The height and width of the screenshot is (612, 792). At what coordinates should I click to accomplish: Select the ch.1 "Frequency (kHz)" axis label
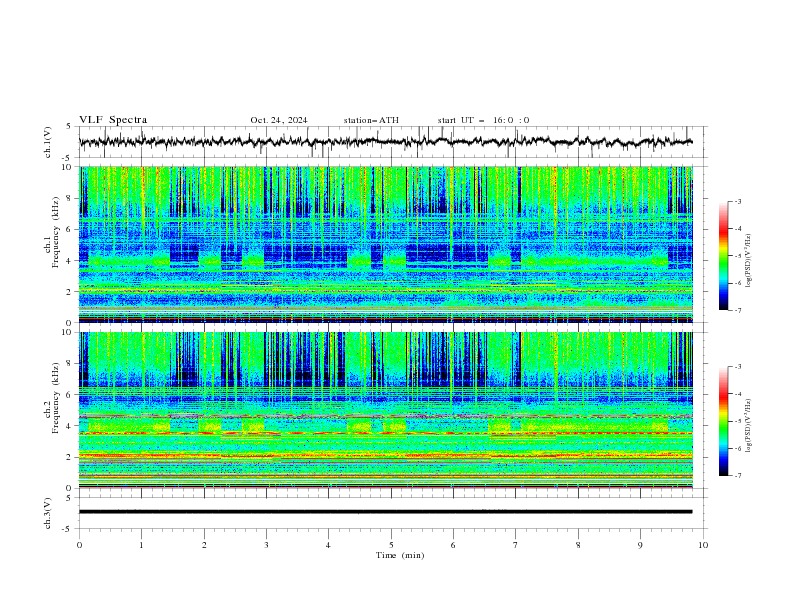pos(56,233)
